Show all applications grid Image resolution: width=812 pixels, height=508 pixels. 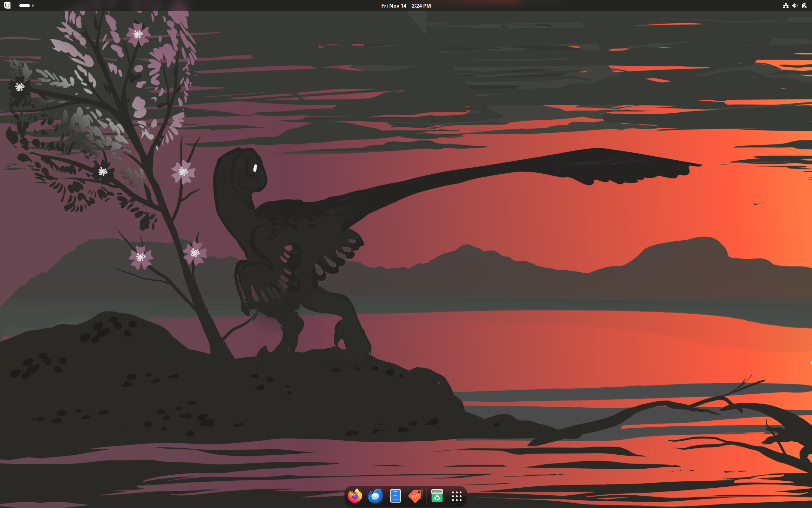click(x=457, y=496)
